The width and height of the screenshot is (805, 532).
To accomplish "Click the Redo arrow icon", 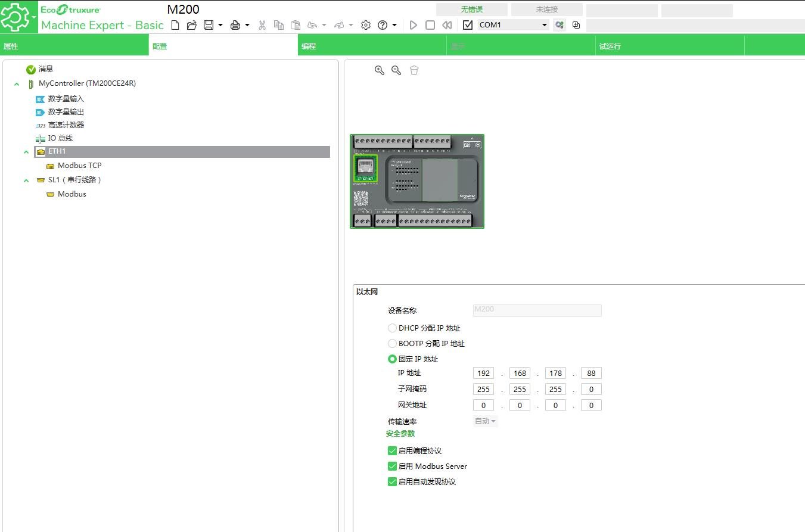I will (x=339, y=25).
